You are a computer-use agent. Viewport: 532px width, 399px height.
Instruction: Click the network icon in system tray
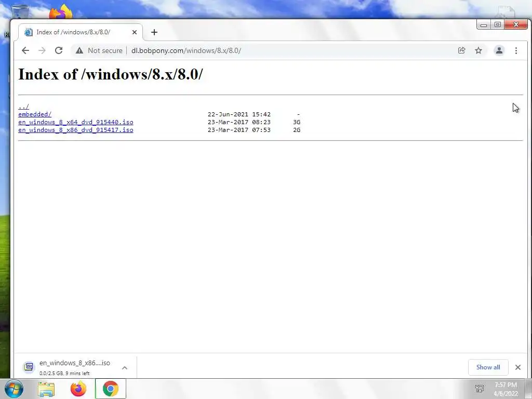tap(480, 389)
